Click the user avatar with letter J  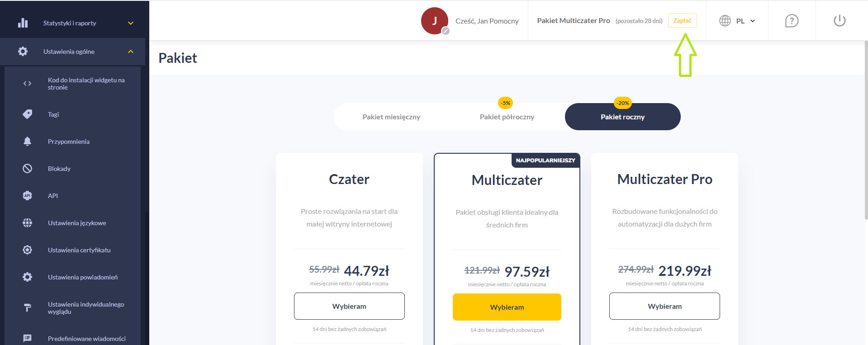point(435,21)
